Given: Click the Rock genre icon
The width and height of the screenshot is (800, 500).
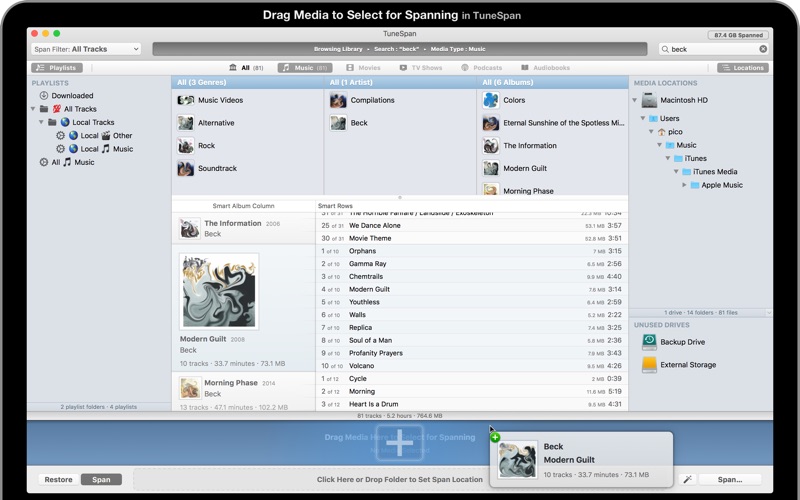Looking at the screenshot, I should click(x=185, y=145).
